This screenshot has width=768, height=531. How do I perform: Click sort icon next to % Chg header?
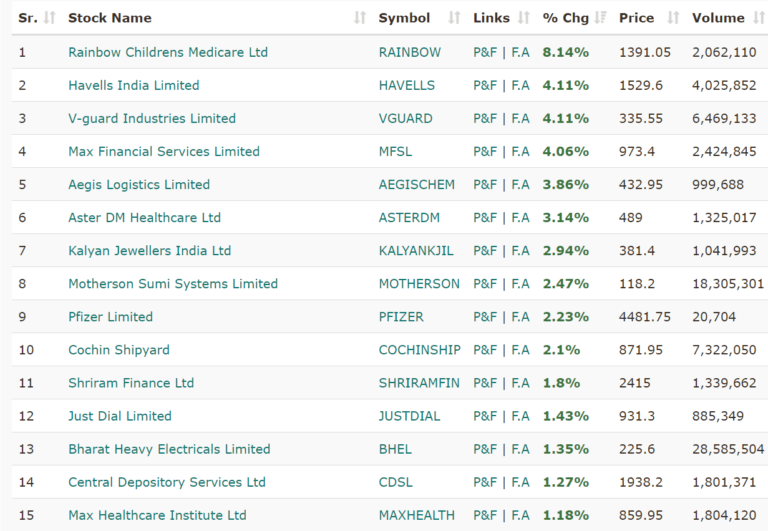600,18
